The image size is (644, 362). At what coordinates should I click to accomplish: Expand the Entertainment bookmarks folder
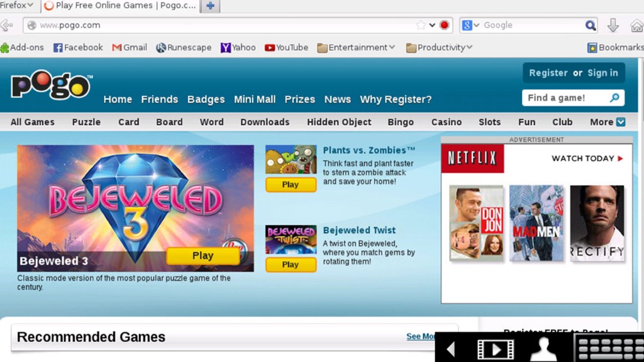click(x=356, y=48)
